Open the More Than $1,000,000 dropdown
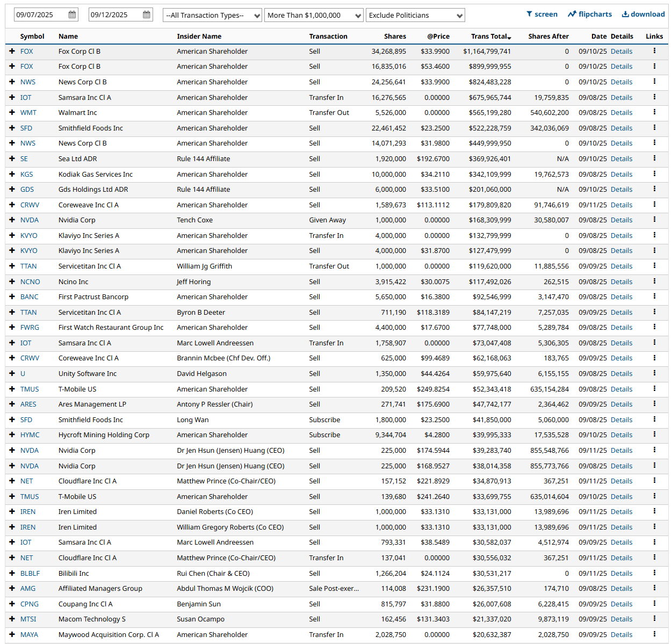672x644 pixels. point(314,15)
